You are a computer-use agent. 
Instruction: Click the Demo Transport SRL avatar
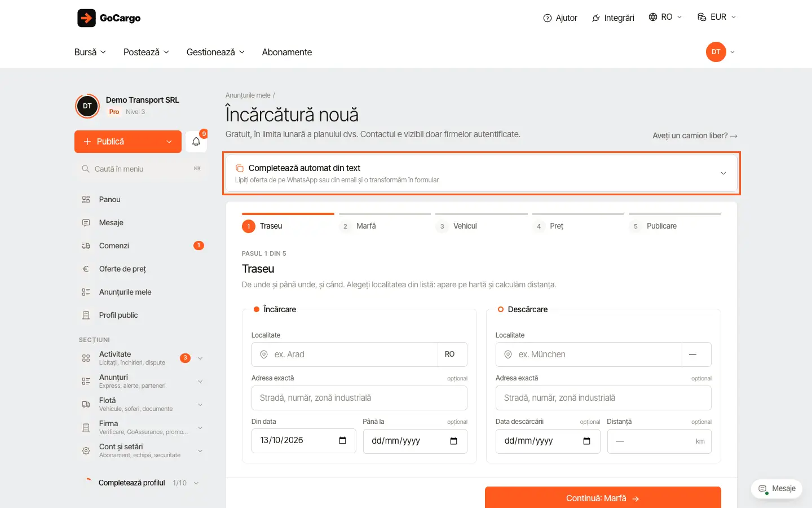tap(87, 106)
